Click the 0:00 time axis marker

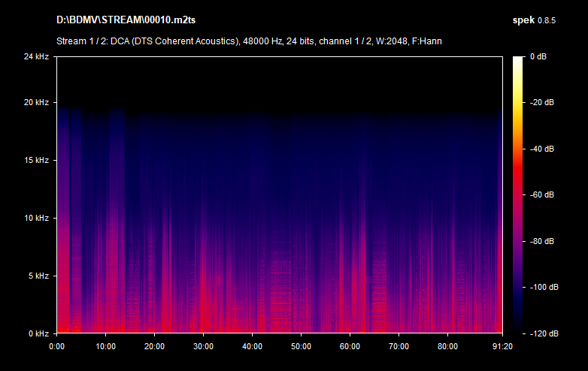click(56, 346)
